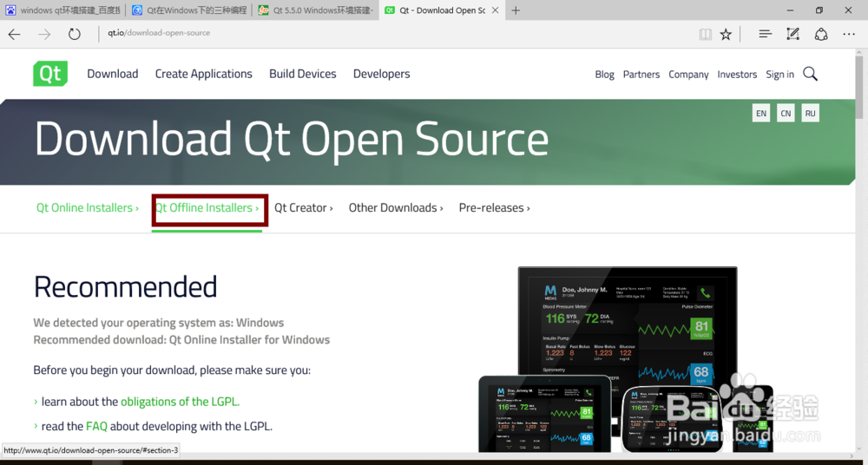Click the browser forward arrow

point(44,35)
